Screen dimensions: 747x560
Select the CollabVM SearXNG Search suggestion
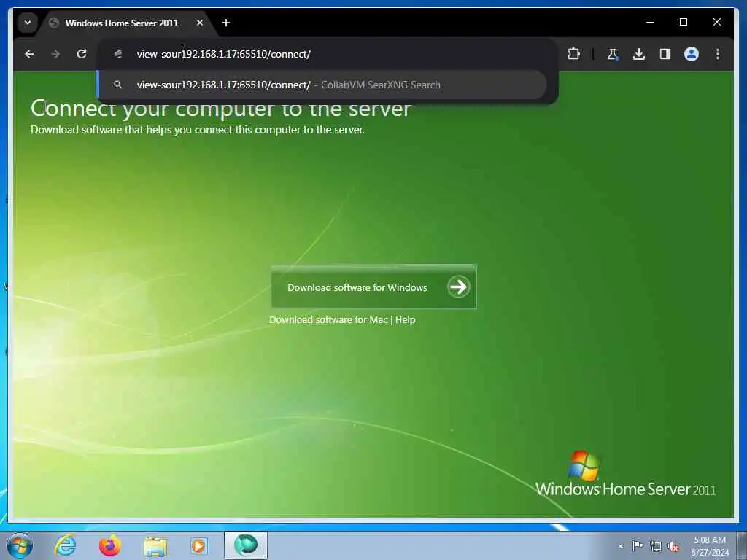coord(322,85)
